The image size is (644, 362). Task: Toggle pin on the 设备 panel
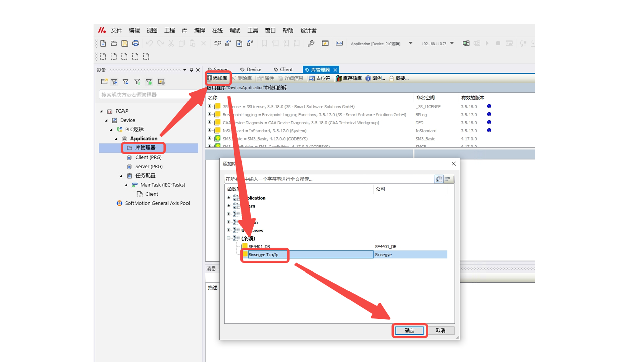tap(191, 70)
